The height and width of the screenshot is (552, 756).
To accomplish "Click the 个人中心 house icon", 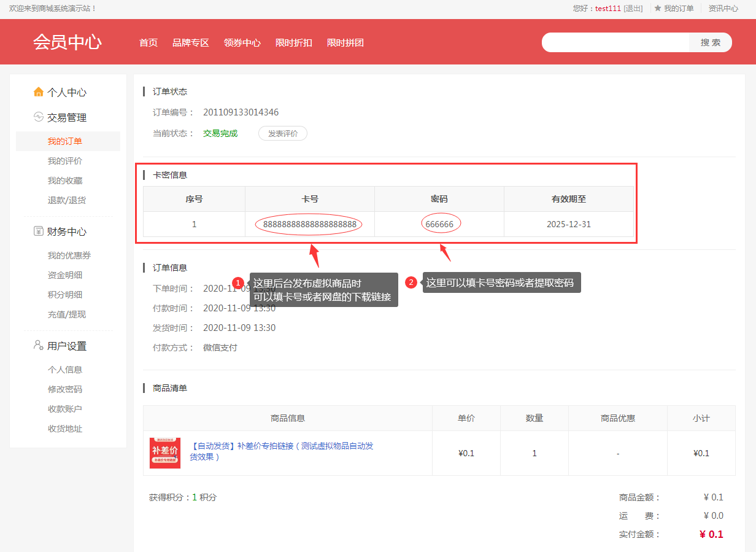I will click(38, 91).
